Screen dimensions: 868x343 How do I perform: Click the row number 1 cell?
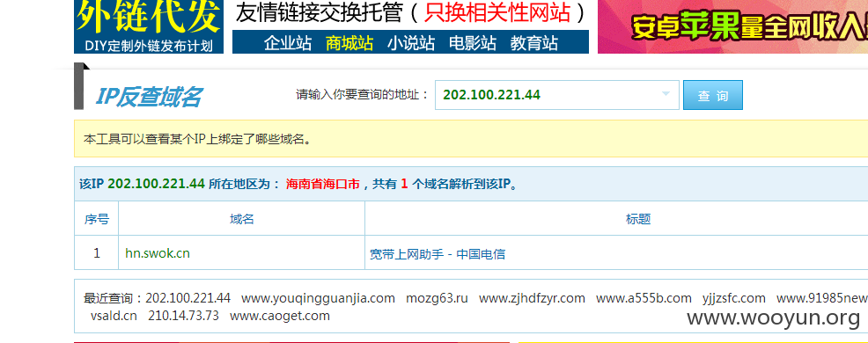point(96,252)
